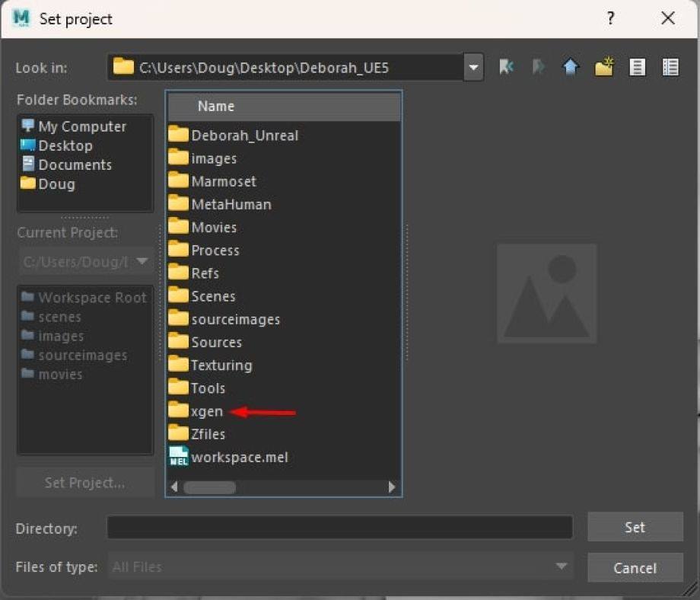Open the xgen folder
The height and width of the screenshot is (600, 700).
(207, 411)
